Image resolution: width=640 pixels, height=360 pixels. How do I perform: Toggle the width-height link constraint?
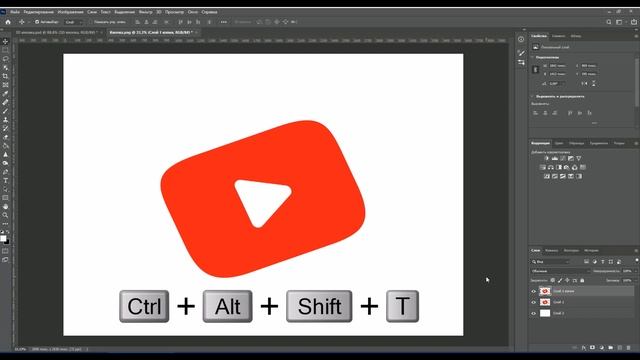(x=536, y=70)
